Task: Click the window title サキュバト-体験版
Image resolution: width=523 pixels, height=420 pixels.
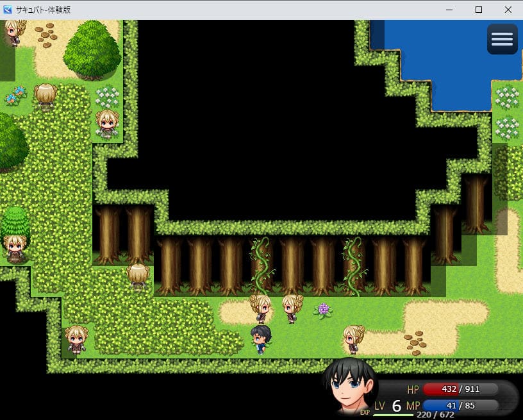Action: pyautogui.click(x=44, y=10)
